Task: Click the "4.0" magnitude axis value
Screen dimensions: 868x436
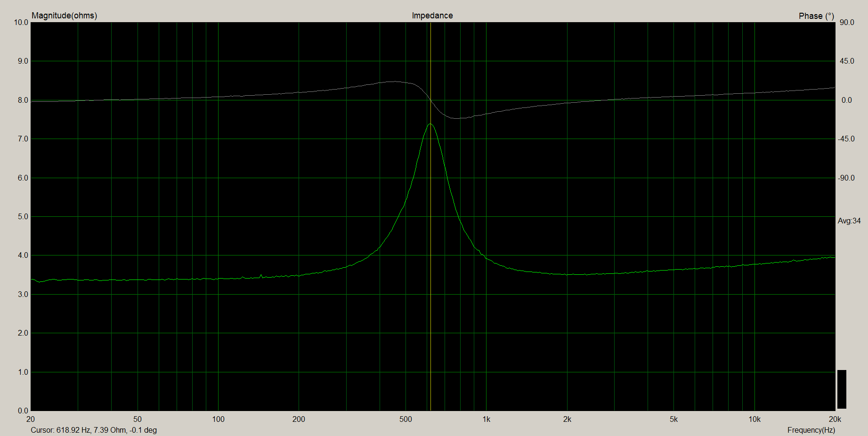Action: point(23,255)
